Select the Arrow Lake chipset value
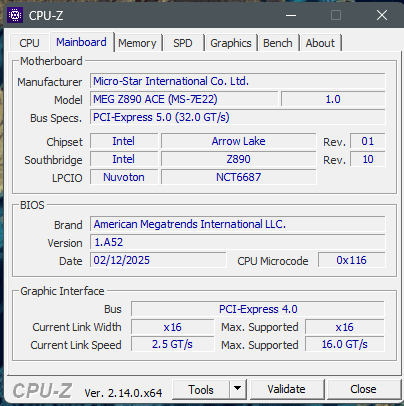Viewport: 404px width, 406px height. (239, 141)
